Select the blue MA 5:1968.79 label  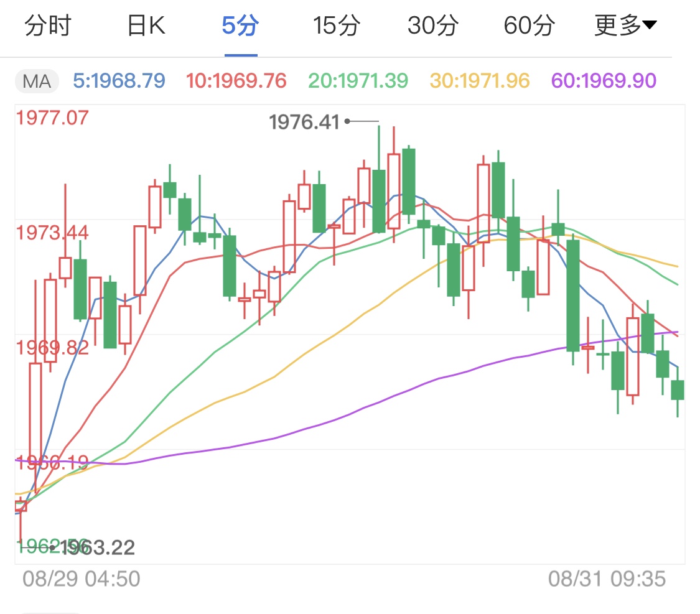[119, 81]
